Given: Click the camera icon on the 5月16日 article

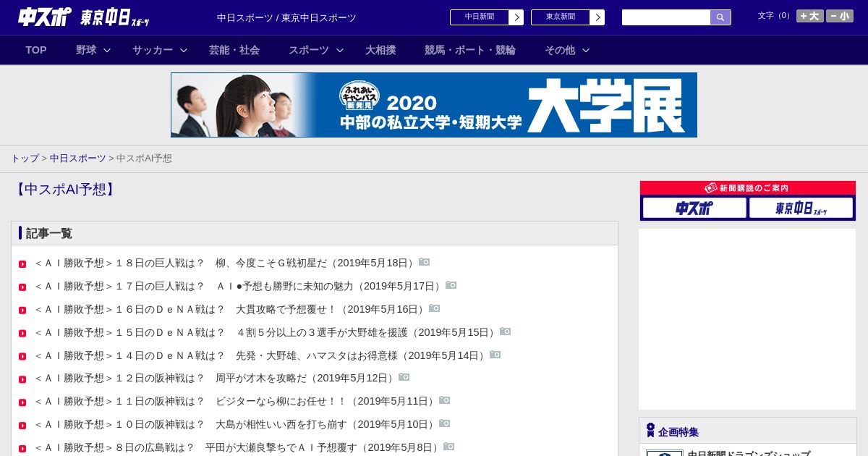Looking at the screenshot, I should tap(435, 308).
